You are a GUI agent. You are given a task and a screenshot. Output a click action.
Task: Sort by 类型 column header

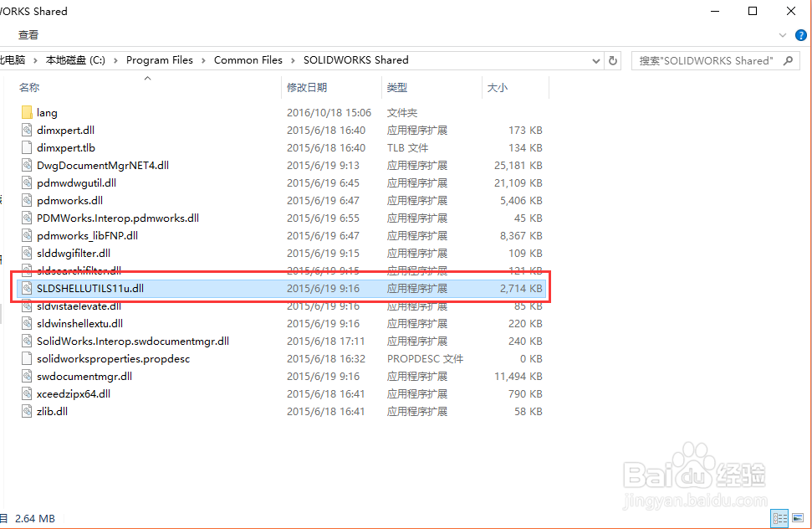pyautogui.click(x=397, y=88)
